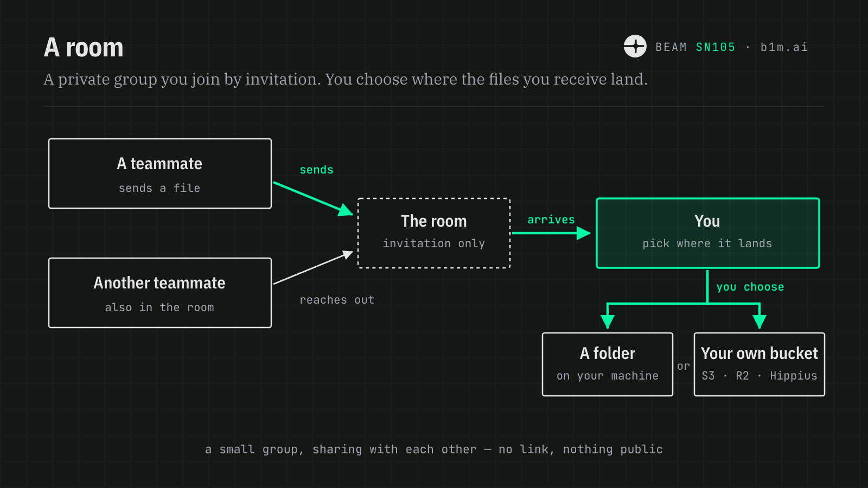
Task: Click the subtitle about joining by invitation
Action: (346, 79)
